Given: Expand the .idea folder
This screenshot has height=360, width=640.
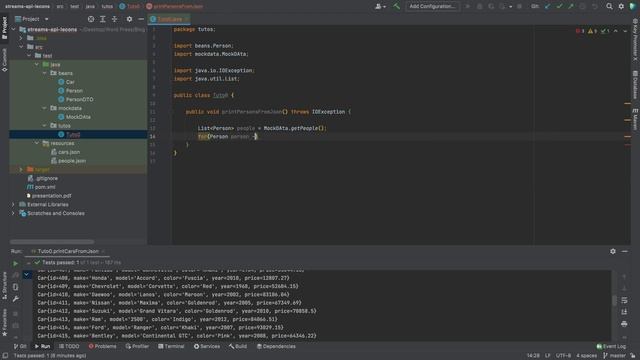Looking at the screenshot, I should click(21, 38).
